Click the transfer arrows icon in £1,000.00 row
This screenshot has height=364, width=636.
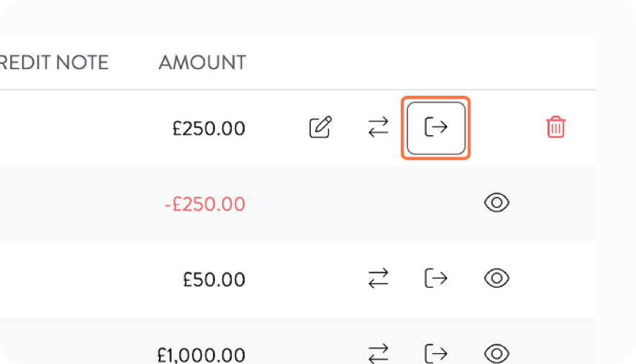pyautogui.click(x=378, y=353)
